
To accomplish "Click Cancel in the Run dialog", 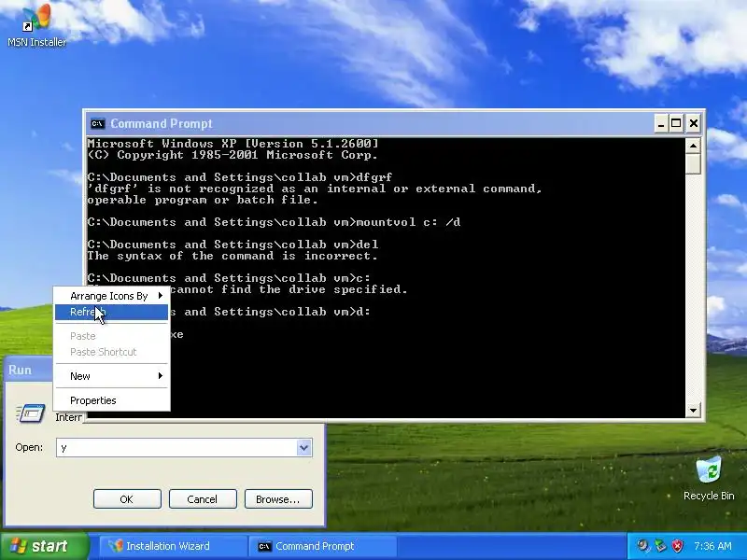I will click(203, 499).
